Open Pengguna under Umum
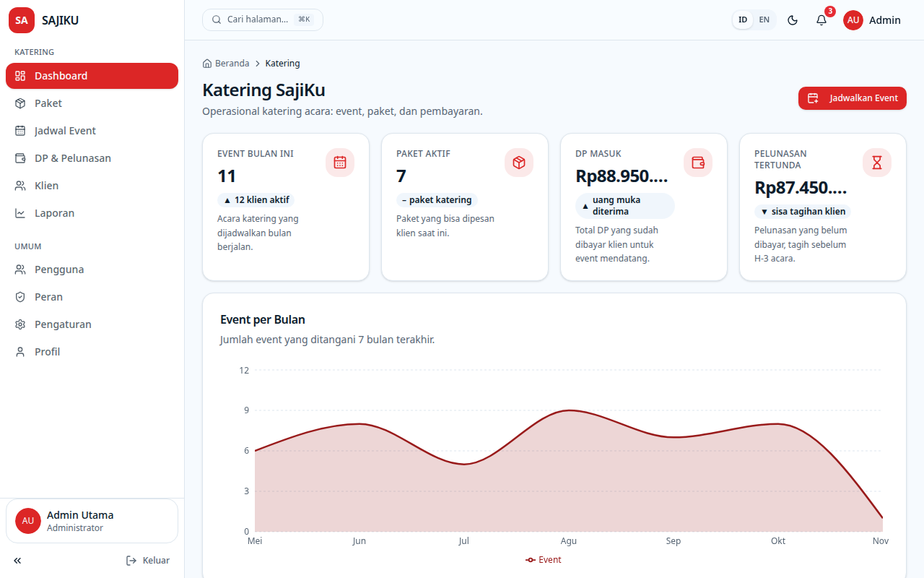The height and width of the screenshot is (578, 924). pyautogui.click(x=92, y=269)
